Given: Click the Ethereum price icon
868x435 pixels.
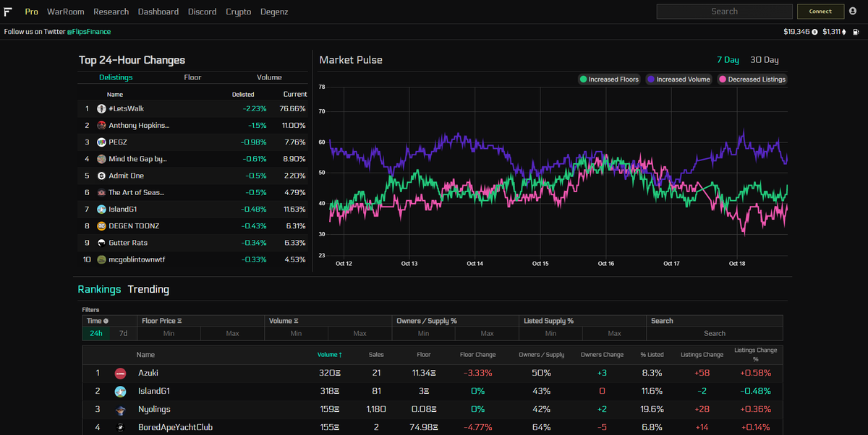Looking at the screenshot, I should (843, 32).
